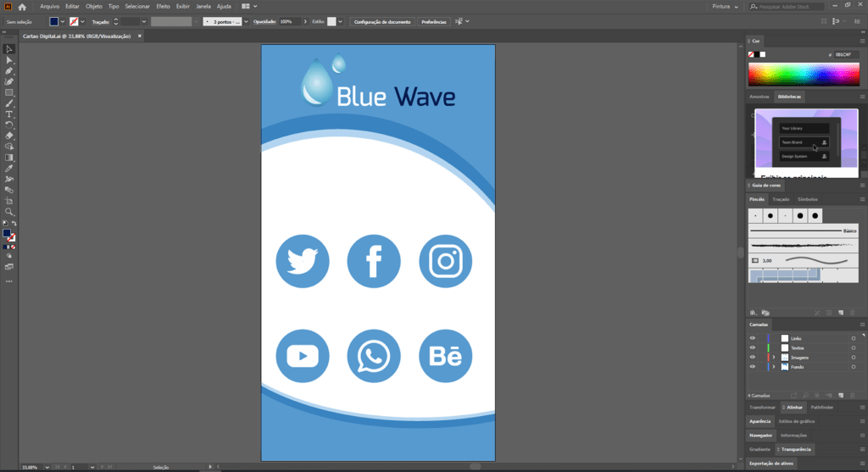Image resolution: width=868 pixels, height=472 pixels.
Task: Open the Layers panel menu icon
Action: tap(862, 325)
